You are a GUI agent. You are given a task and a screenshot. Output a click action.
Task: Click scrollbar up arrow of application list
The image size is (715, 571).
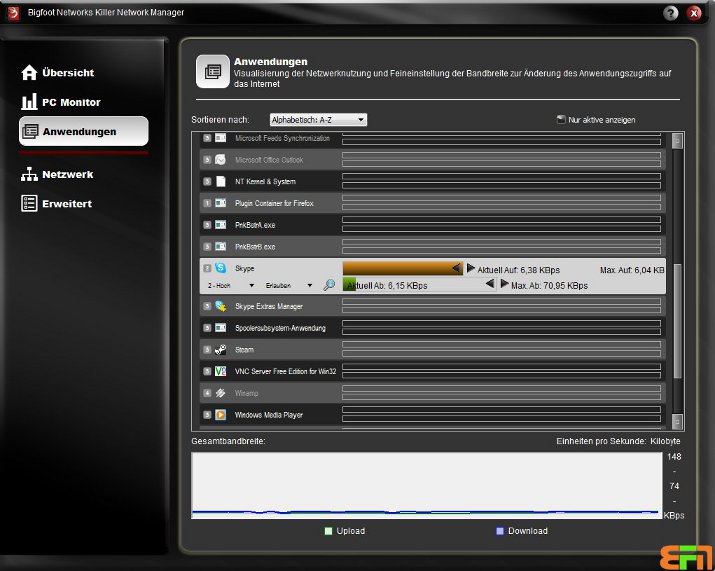pyautogui.click(x=677, y=141)
